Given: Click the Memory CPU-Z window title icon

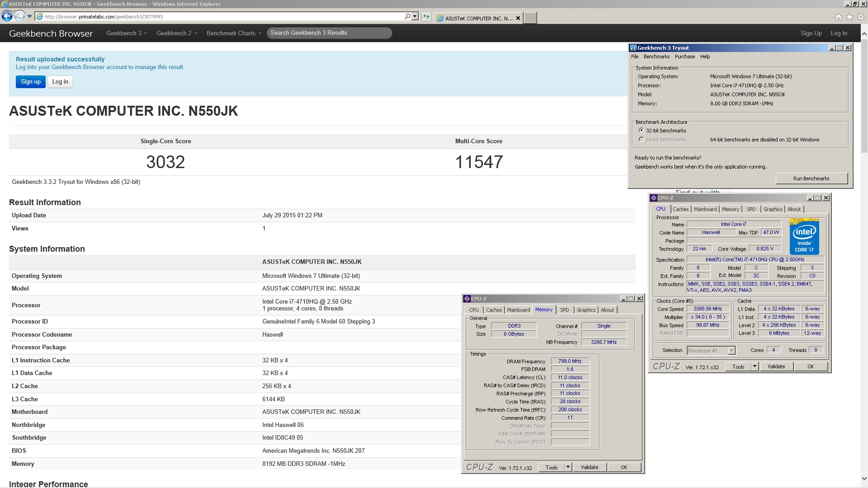Looking at the screenshot, I should [467, 299].
